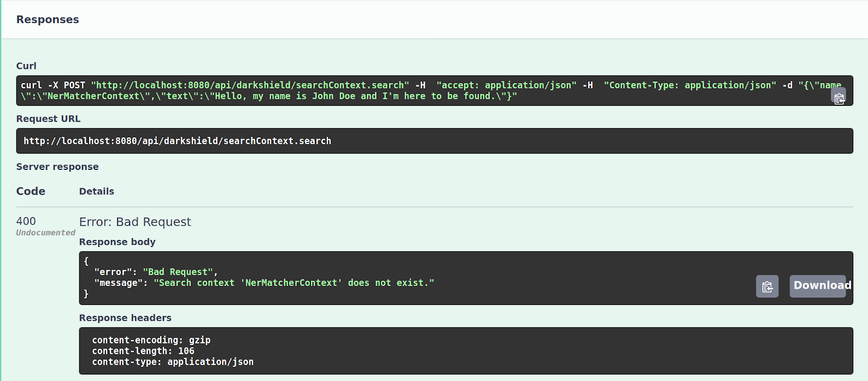Download the response body
This screenshot has height=381, width=868.
pyautogui.click(x=818, y=286)
